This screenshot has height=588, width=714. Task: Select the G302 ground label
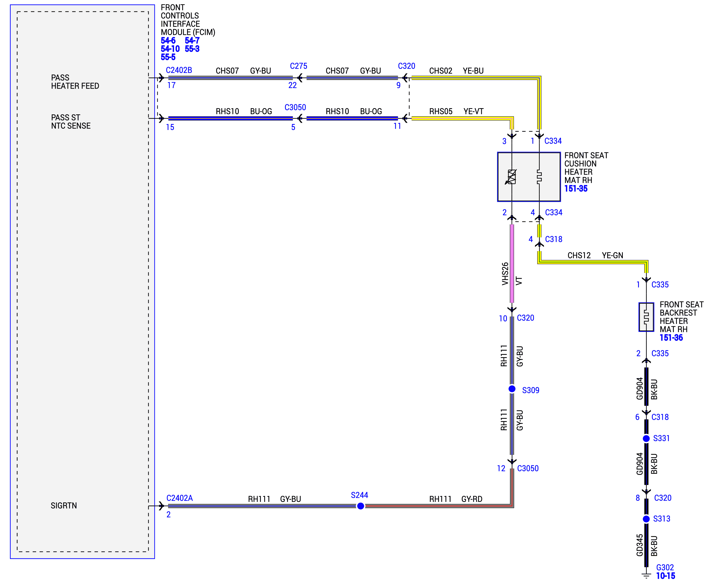[x=665, y=567]
